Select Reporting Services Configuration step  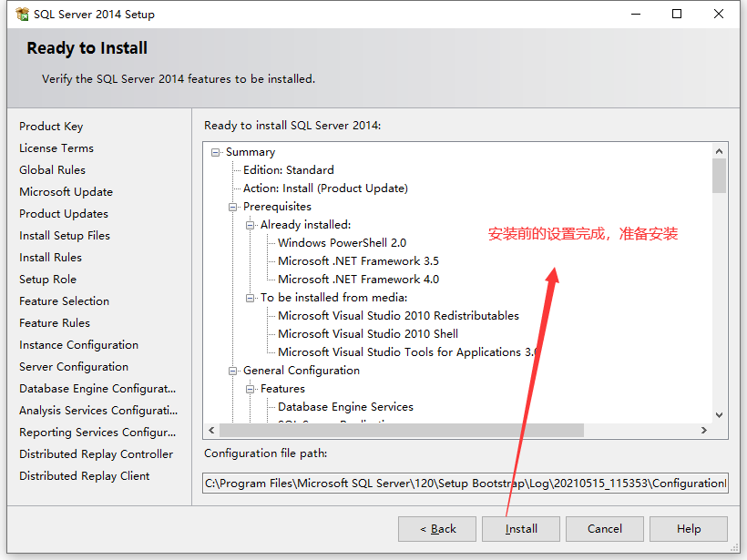point(97,433)
